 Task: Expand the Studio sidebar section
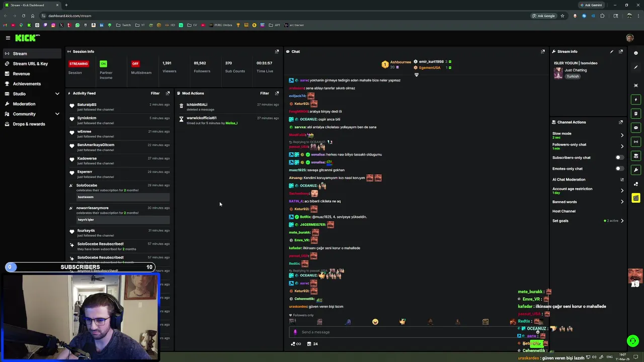[x=31, y=94]
